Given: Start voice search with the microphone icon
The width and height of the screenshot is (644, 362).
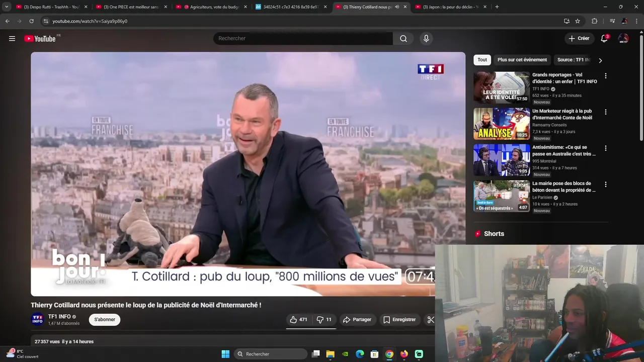Looking at the screenshot, I should (426, 39).
